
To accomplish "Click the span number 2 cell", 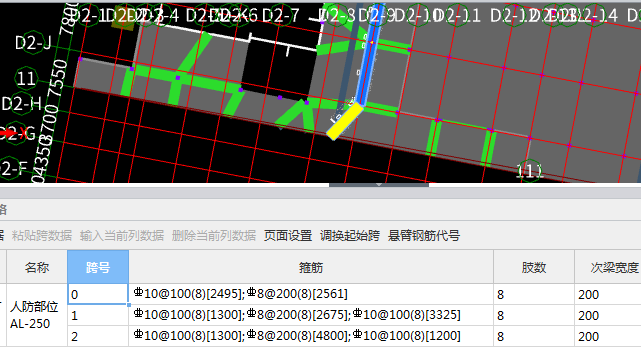I will [x=98, y=336].
